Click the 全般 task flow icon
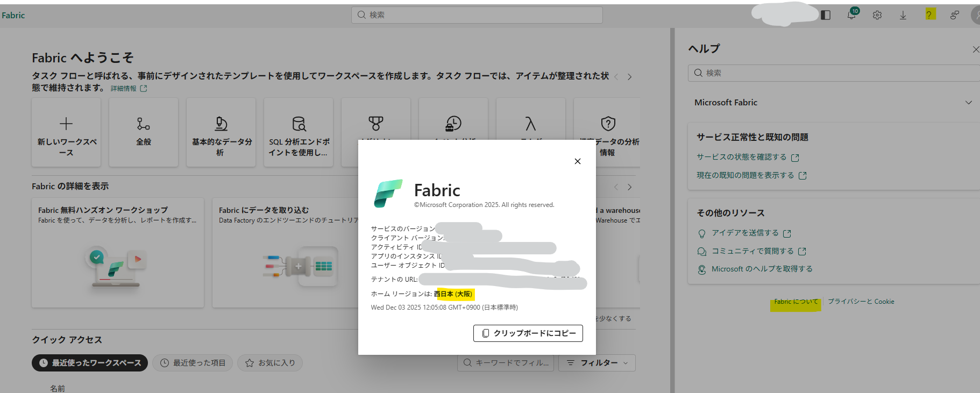 (x=144, y=124)
